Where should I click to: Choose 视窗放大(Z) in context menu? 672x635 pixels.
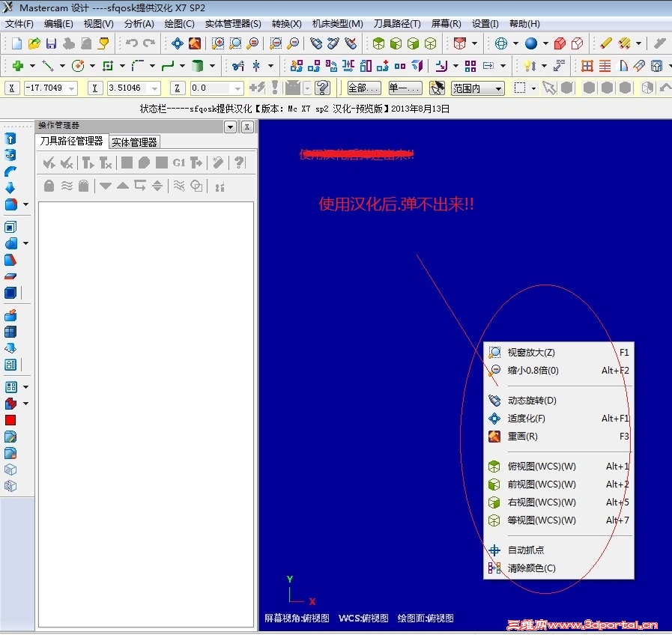[558, 352]
